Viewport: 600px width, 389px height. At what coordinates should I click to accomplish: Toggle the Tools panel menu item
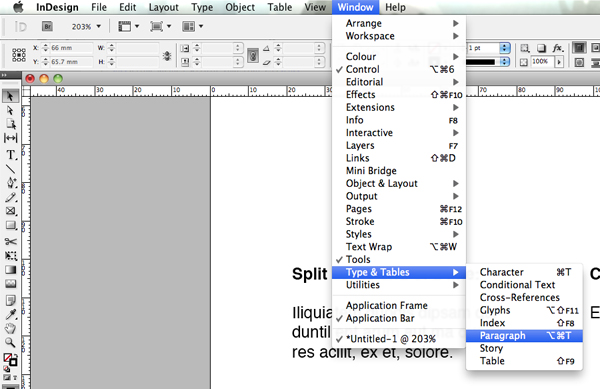pyautogui.click(x=399, y=259)
